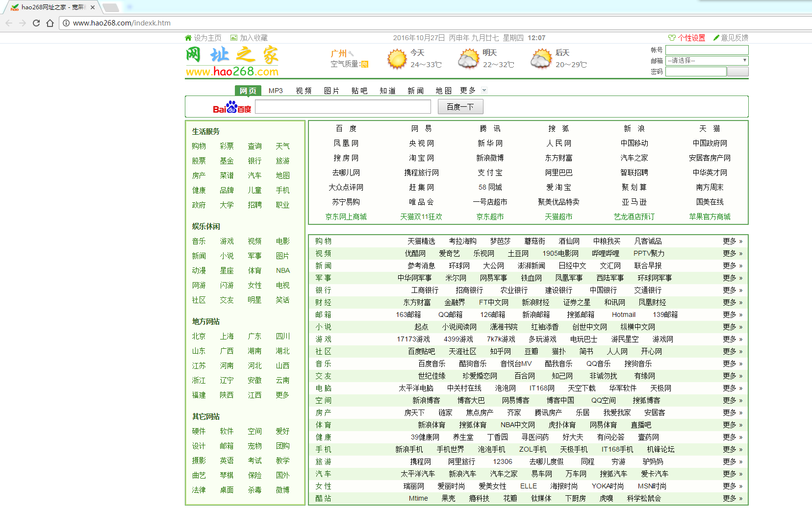The image size is (812, 508).
Task: Click the browser back arrow
Action: (x=9, y=23)
